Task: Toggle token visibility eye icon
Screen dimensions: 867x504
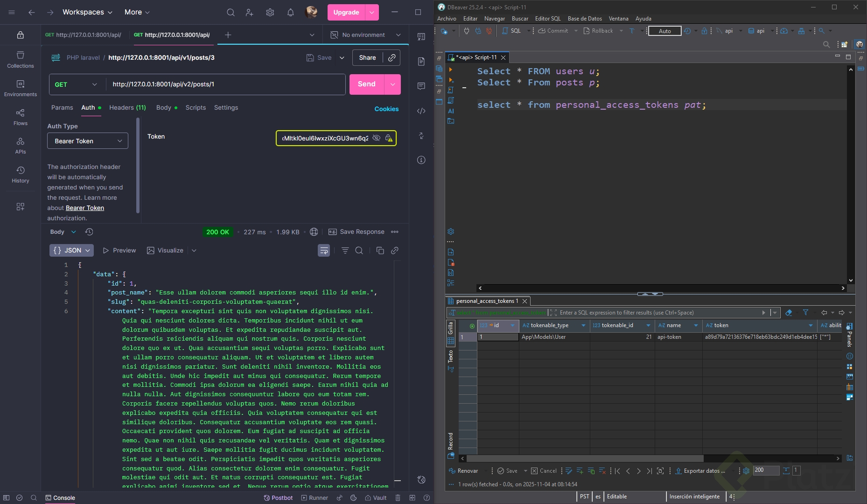Action: point(376,138)
